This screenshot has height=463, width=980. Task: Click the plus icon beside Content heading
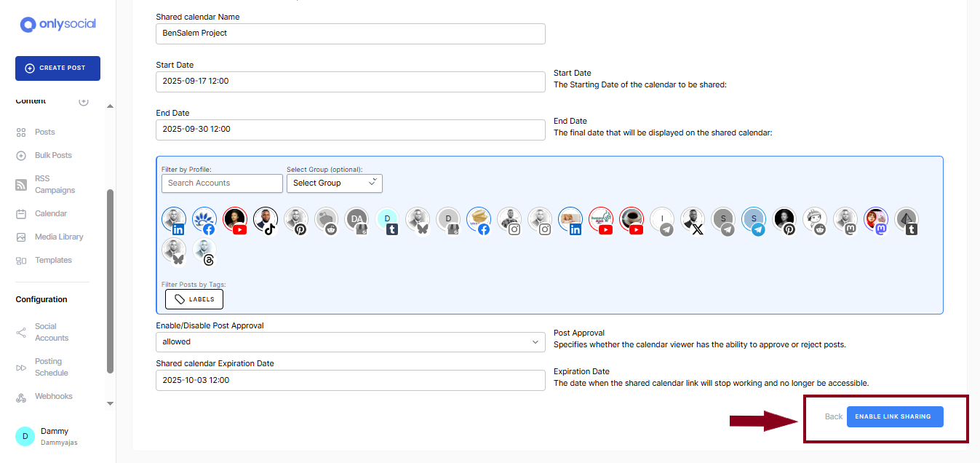[x=84, y=102]
